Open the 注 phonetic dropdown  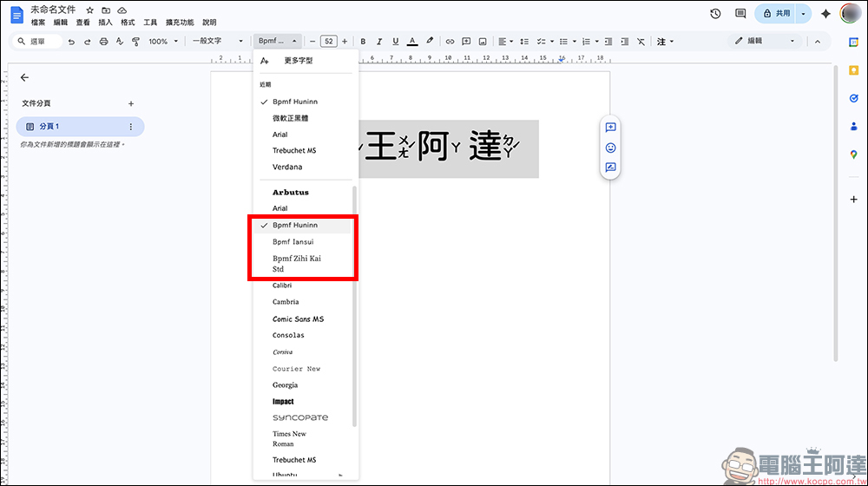pyautogui.click(x=665, y=42)
